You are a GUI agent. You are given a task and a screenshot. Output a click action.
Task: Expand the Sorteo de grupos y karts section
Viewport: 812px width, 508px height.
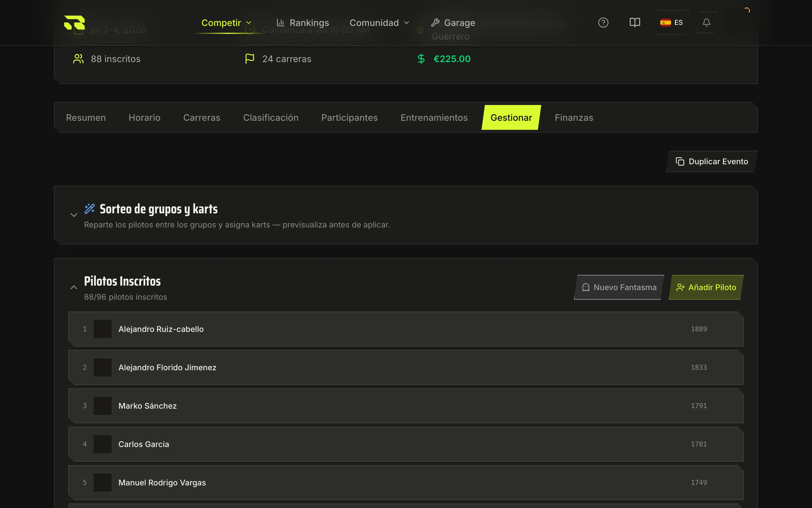tap(74, 215)
